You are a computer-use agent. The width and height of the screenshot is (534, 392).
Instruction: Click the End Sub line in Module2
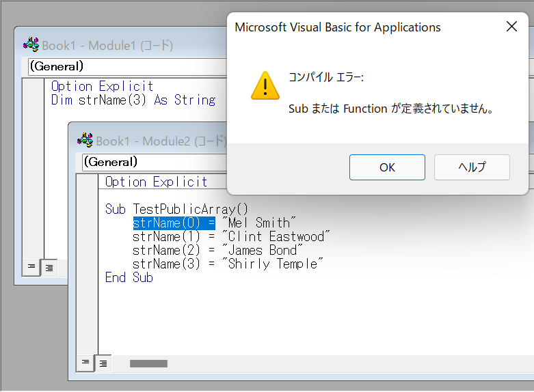(x=129, y=278)
